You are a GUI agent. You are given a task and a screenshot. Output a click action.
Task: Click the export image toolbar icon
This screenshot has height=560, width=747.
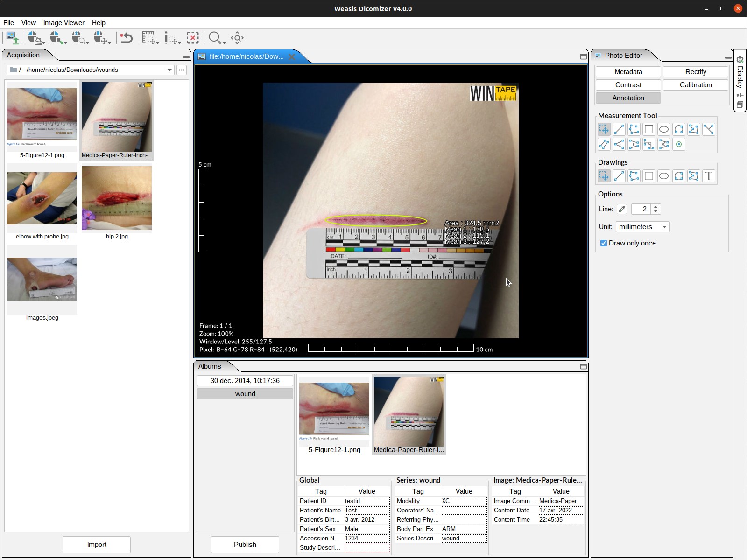(13, 38)
